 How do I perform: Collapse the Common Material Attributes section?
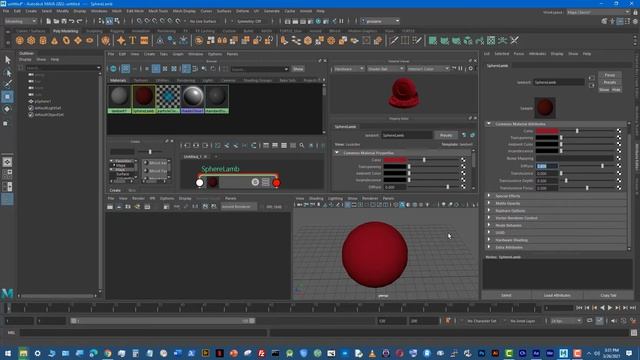click(x=489, y=124)
